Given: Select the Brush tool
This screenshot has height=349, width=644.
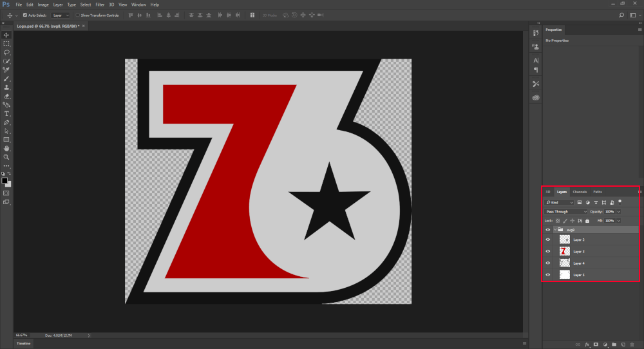Looking at the screenshot, I should (x=6, y=79).
